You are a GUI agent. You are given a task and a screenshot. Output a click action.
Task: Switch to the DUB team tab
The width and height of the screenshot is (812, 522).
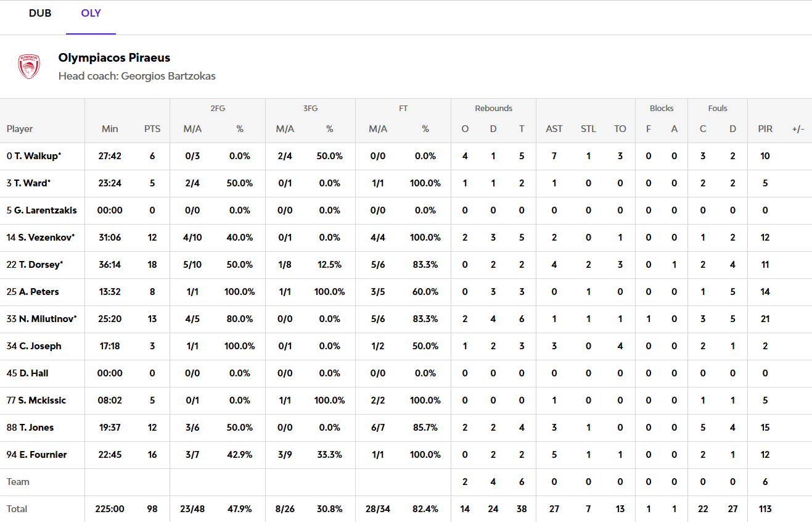[x=40, y=14]
